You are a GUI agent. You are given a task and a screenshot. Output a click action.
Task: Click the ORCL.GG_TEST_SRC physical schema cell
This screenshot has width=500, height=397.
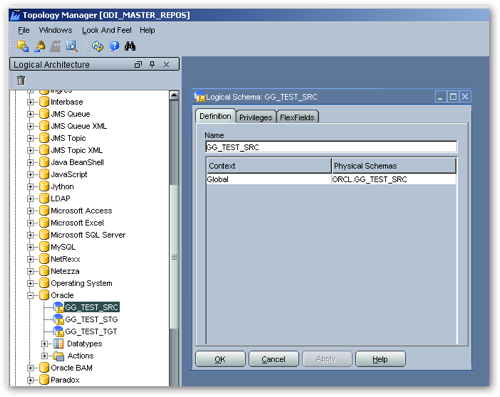394,179
